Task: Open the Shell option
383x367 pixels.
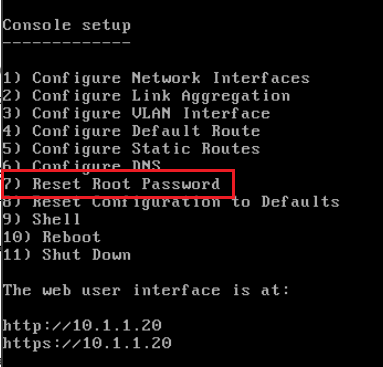Action: click(42, 219)
